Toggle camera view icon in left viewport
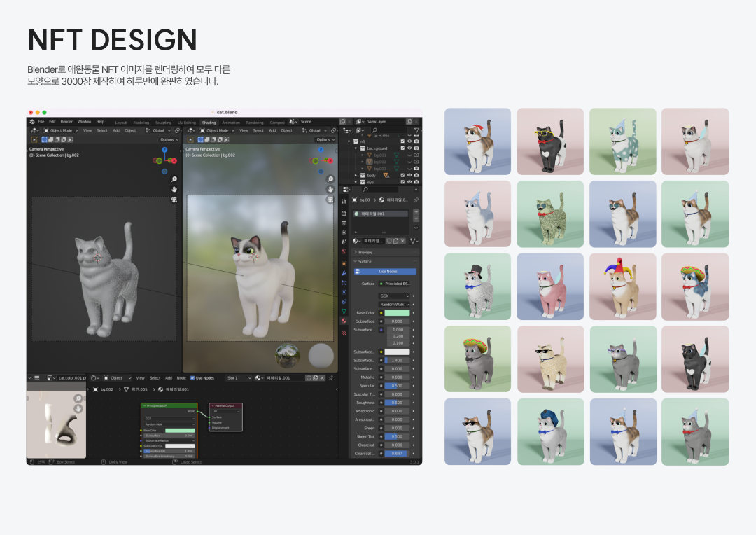756x535 pixels. [174, 200]
